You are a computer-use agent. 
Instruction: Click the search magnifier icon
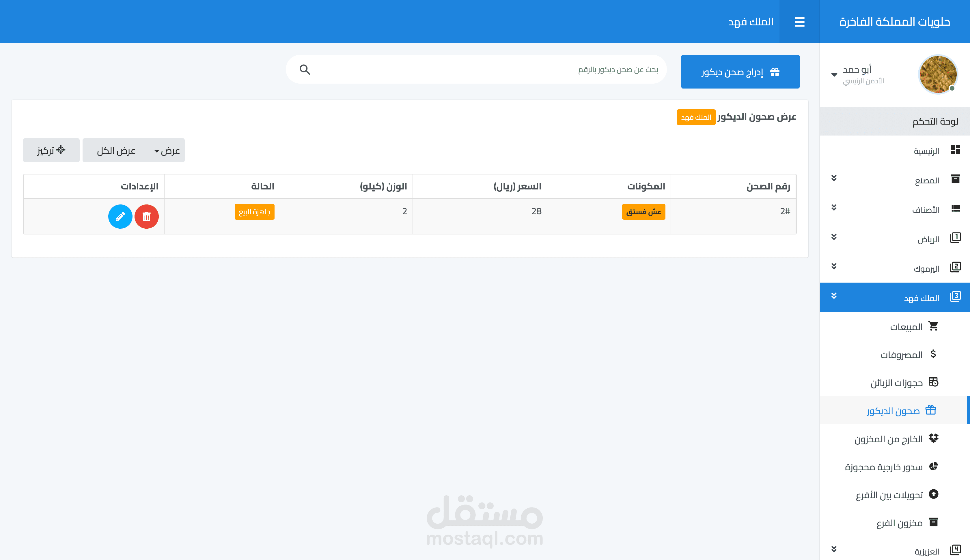pos(305,69)
